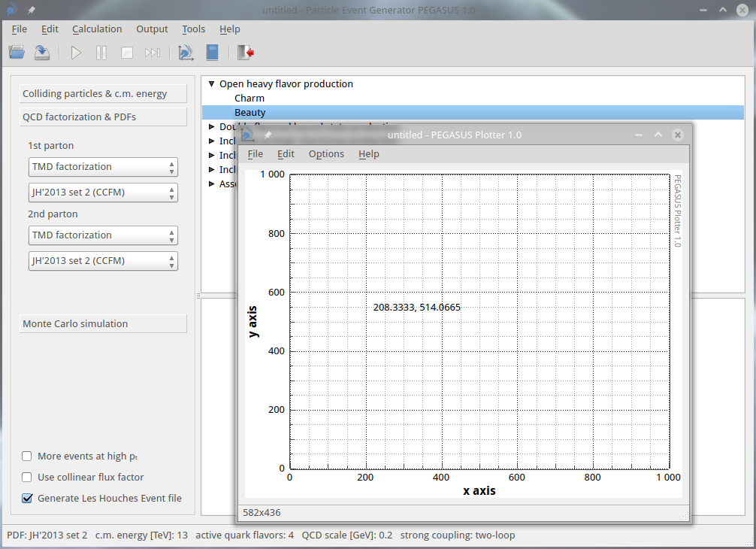
Task: Click the skip forward toolbar icon
Action: click(x=153, y=53)
